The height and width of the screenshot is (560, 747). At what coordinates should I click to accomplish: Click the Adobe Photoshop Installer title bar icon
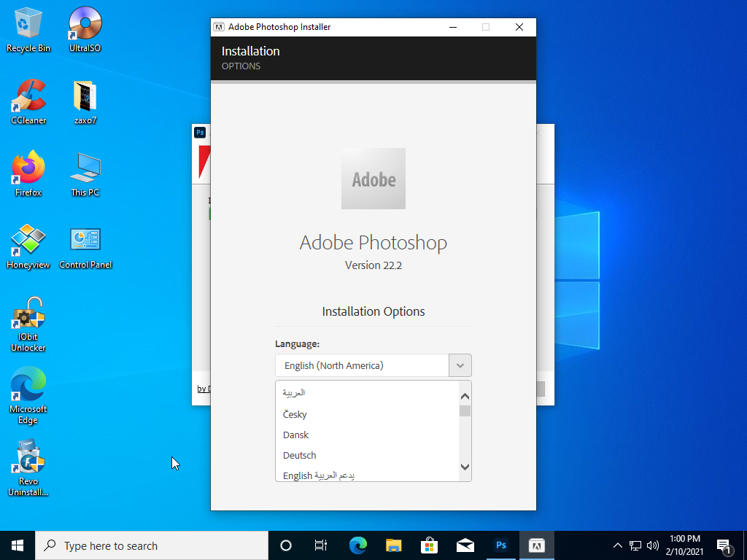(219, 27)
